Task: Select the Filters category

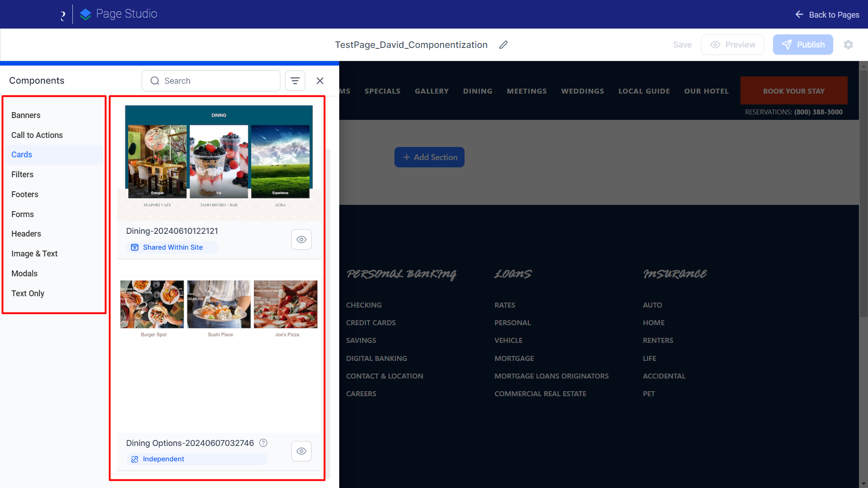Action: click(x=54, y=175)
